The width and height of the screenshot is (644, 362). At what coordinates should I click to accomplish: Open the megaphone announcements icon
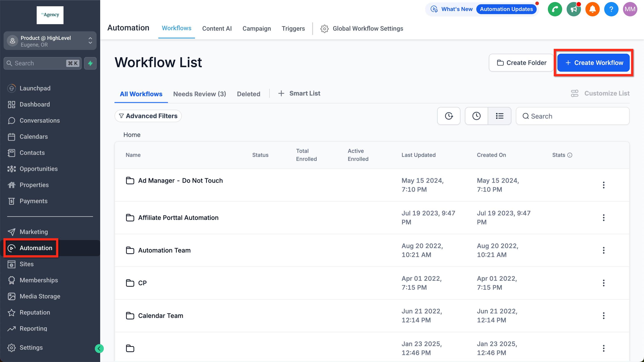(x=574, y=9)
